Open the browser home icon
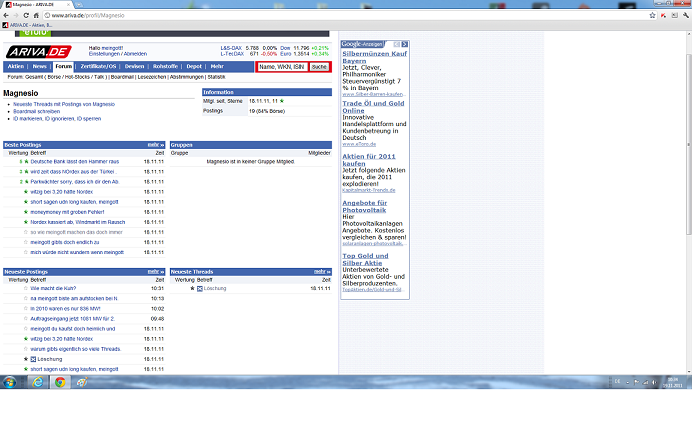The image size is (692, 430). pos(36,15)
